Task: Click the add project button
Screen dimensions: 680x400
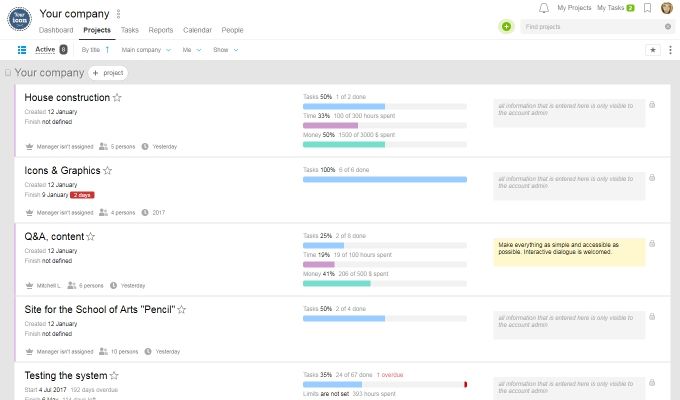Action: (x=108, y=73)
